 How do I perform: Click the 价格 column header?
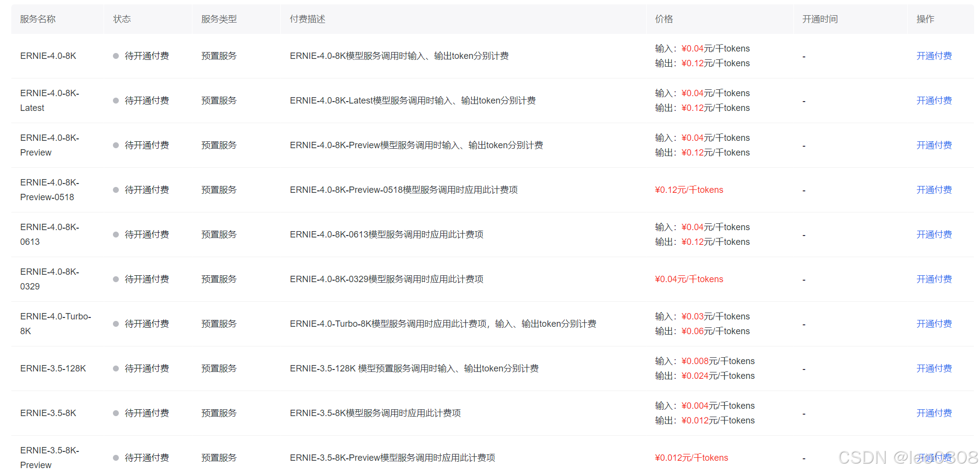664,19
